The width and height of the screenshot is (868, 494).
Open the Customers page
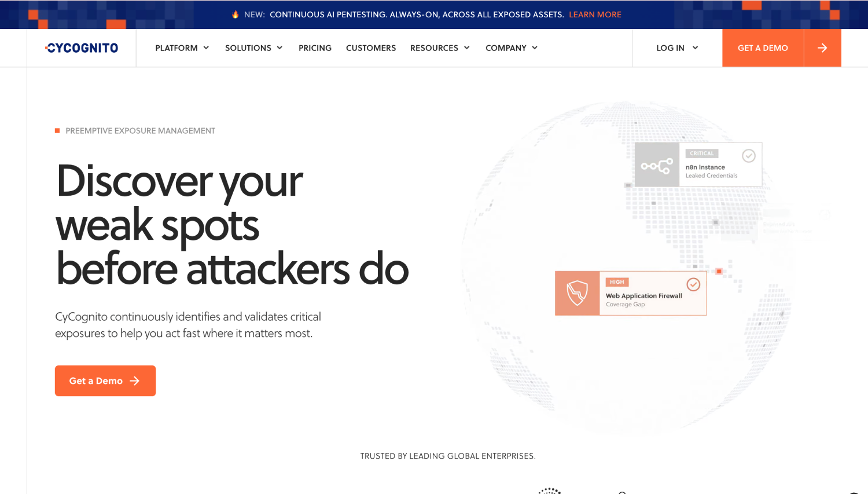point(371,48)
